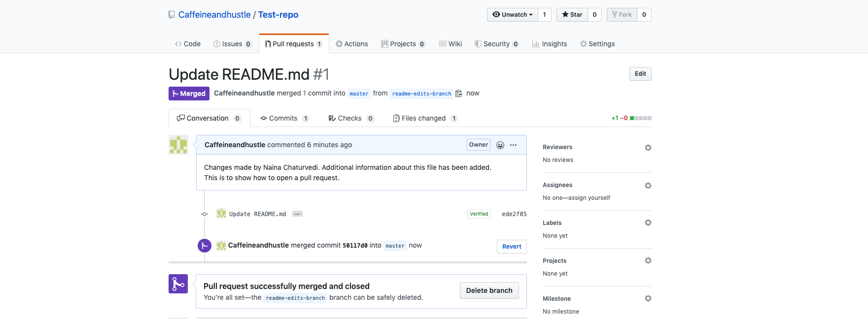Open the Issues tab
Screen dimensions: 868x319
coord(233,44)
